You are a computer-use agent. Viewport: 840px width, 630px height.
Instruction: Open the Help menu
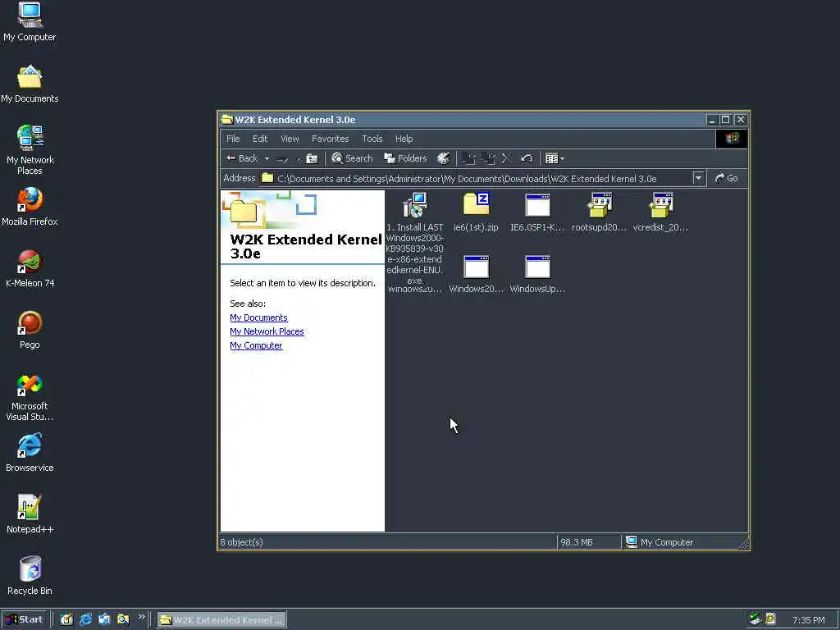click(404, 139)
